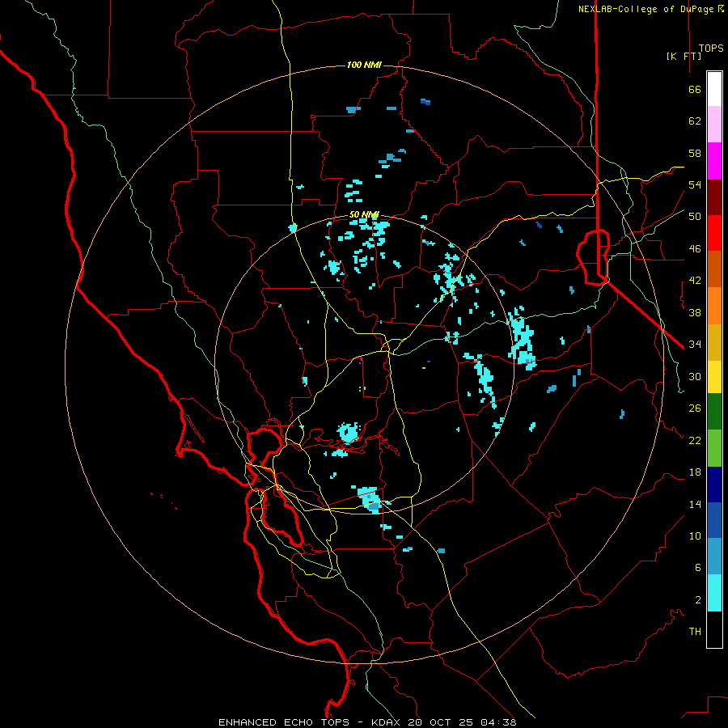Click the light pink 62 kft legend swatch
Viewport: 728px width, 728px height.
pos(714,124)
